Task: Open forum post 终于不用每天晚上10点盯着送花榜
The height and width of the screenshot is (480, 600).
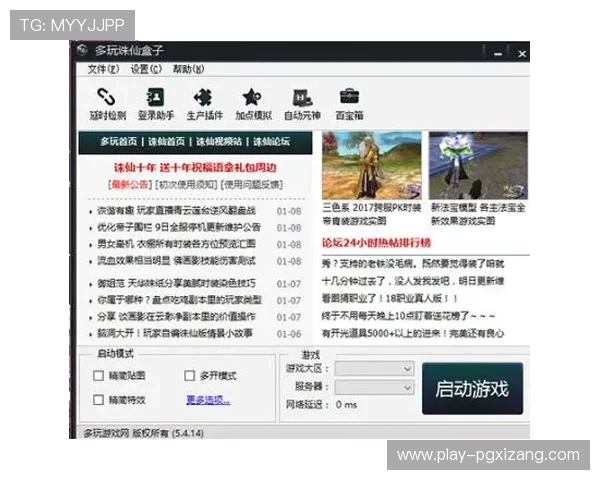Action: point(408,316)
